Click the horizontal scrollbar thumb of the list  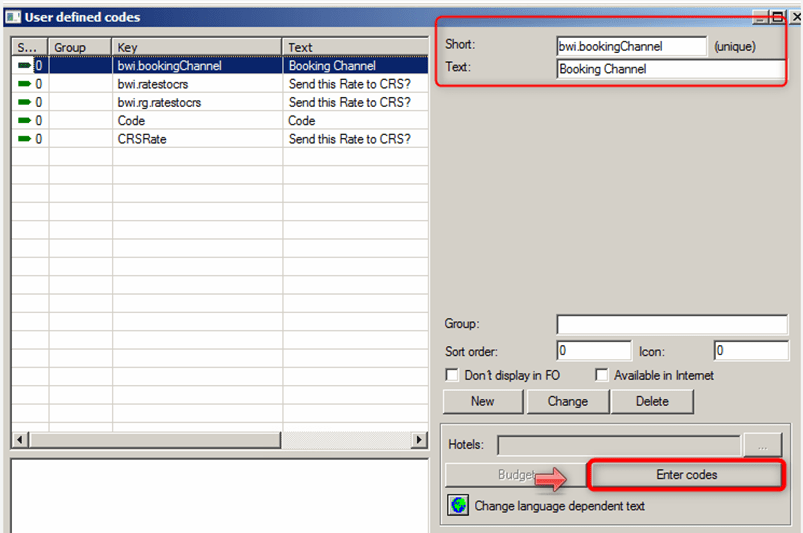[x=155, y=440]
